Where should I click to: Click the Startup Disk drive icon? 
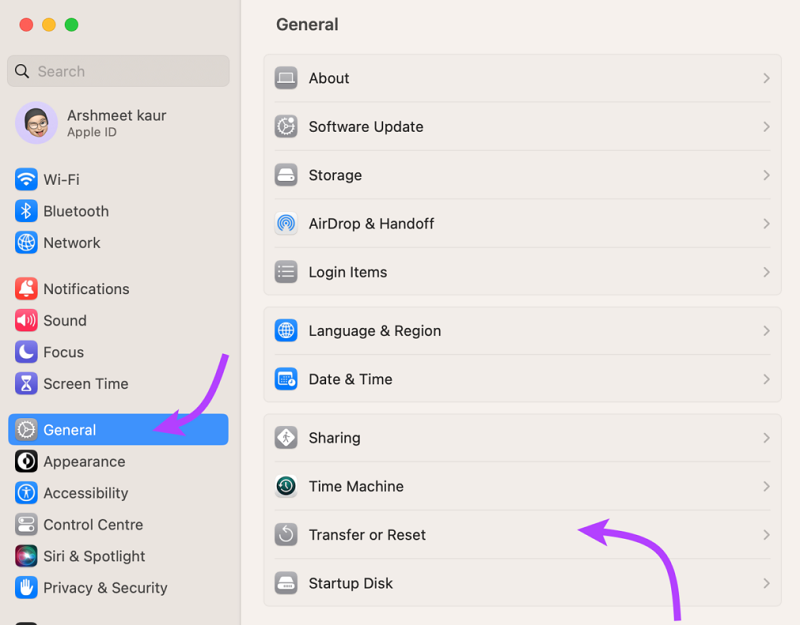click(286, 584)
